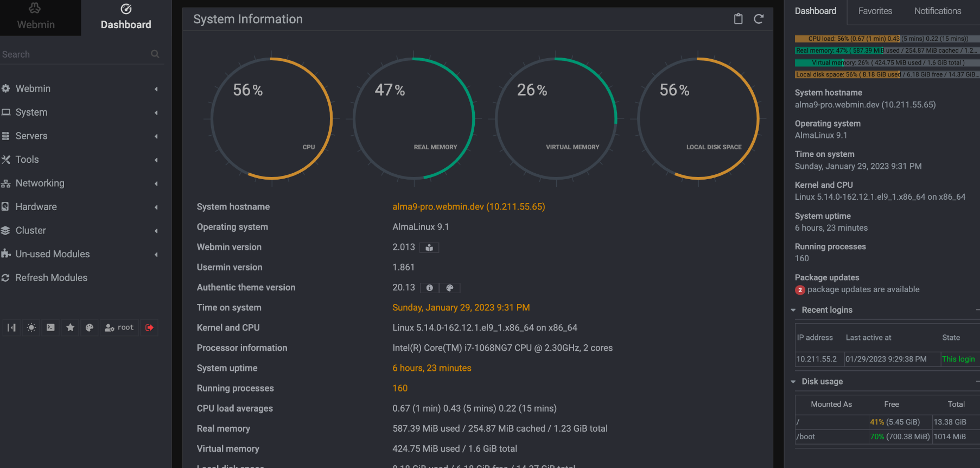The height and width of the screenshot is (468, 980).
Task: Expand the Servers menu
Action: [x=31, y=136]
